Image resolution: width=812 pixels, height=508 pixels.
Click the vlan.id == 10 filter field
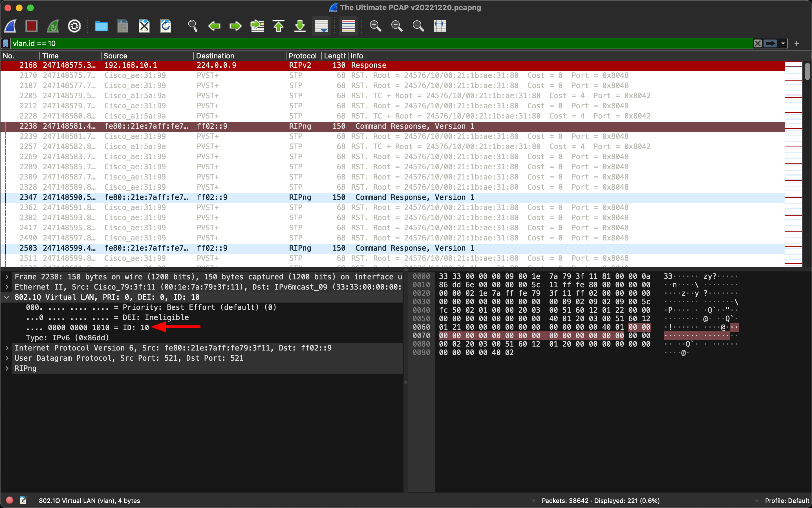coord(381,43)
